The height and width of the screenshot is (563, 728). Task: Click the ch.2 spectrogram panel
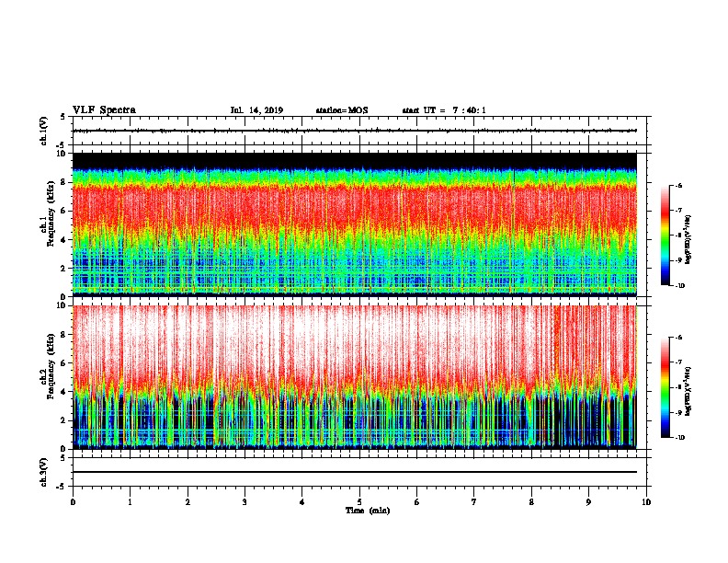(355, 377)
